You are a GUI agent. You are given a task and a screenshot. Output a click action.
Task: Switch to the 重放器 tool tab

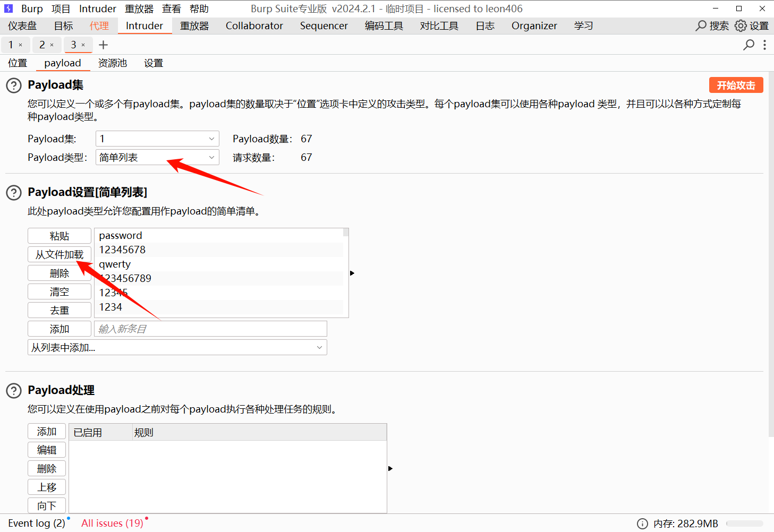(194, 25)
